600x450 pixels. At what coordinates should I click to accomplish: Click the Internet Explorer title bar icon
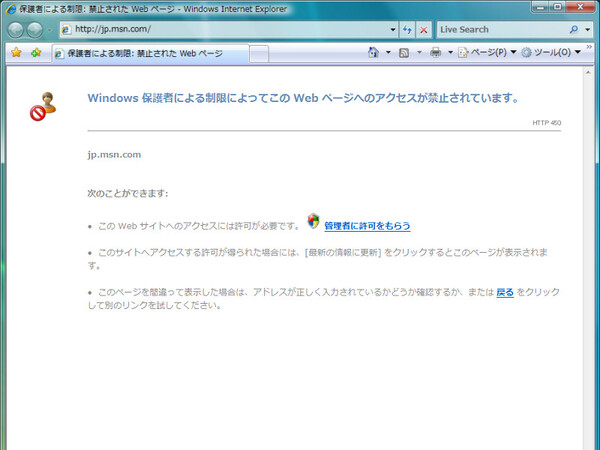[x=11, y=9]
